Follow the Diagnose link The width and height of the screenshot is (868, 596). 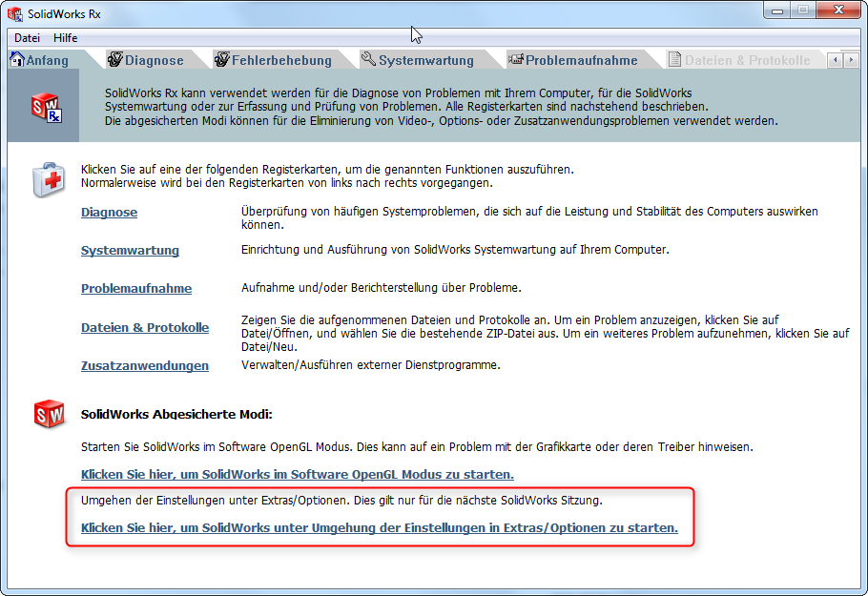click(109, 212)
